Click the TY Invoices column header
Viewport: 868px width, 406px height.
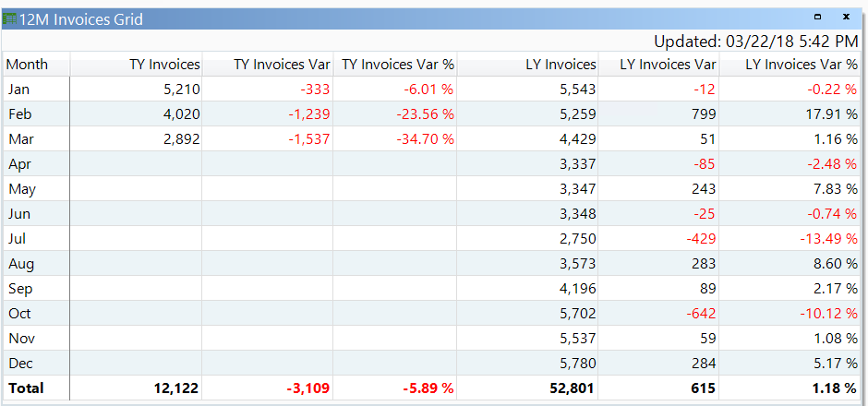click(x=164, y=65)
